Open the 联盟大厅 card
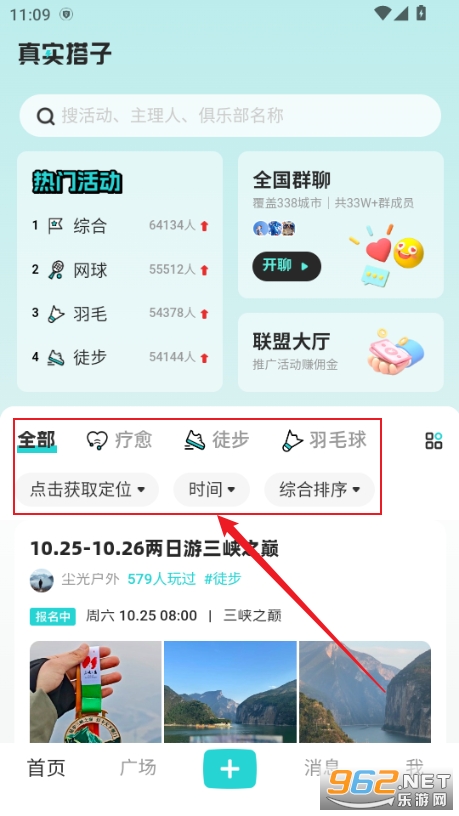459x816 pixels. click(341, 352)
